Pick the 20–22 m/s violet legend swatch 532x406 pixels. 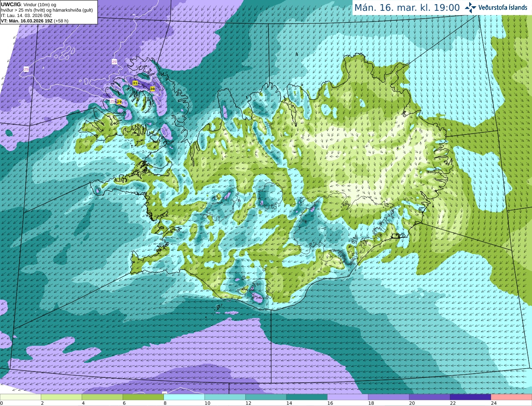coord(430,397)
